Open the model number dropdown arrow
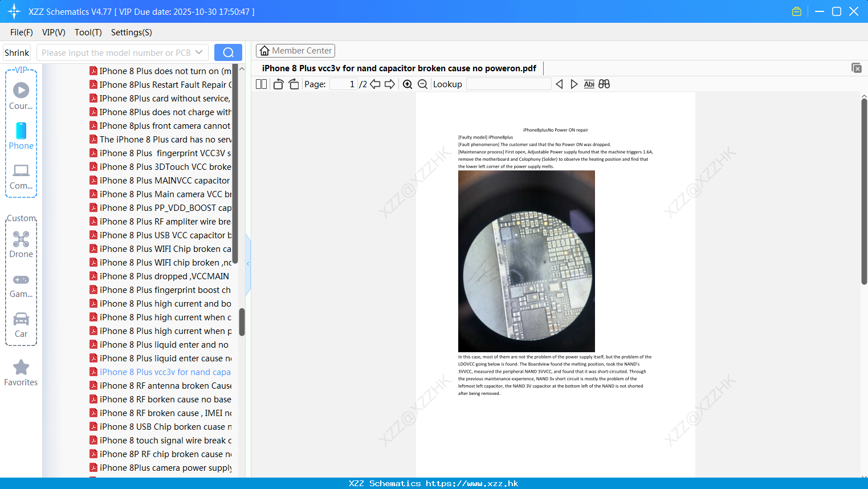 [199, 52]
